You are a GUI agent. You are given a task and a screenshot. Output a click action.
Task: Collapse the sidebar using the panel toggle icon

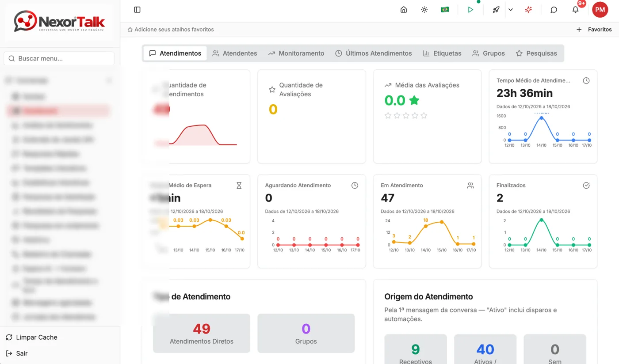click(137, 10)
